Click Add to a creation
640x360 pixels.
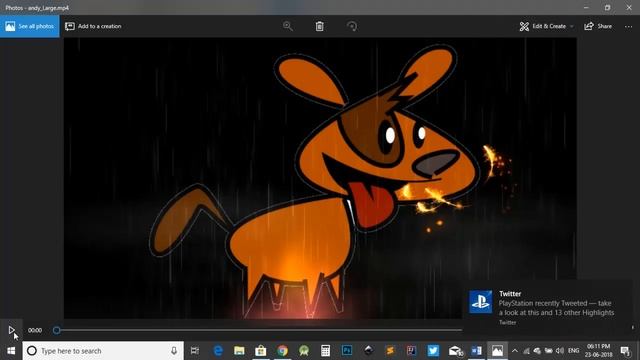[x=93, y=26]
